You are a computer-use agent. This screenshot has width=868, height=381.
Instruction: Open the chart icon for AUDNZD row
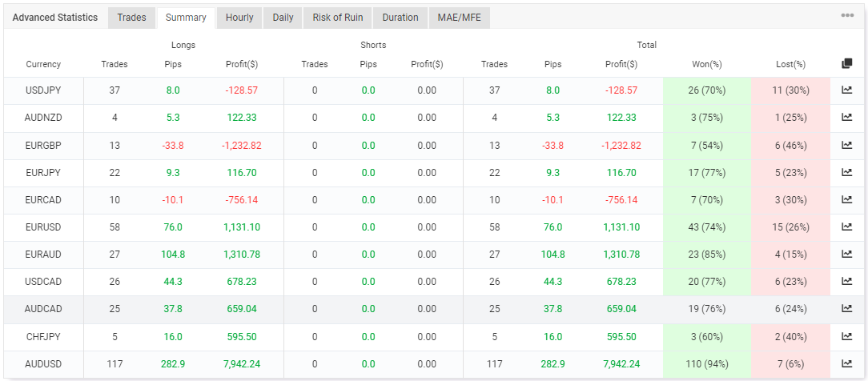846,117
